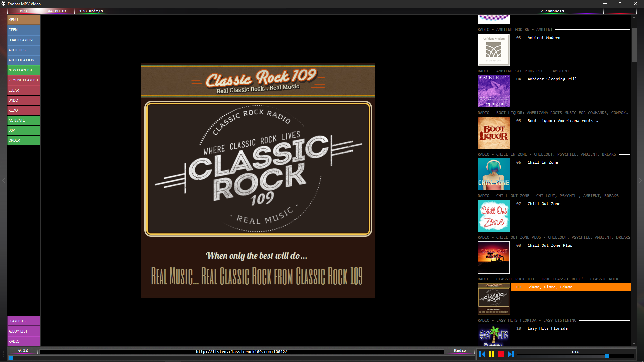Screen dimensions: 644x362
Task: Switch to ALBUM LIST view
Action: pyautogui.click(x=23, y=331)
